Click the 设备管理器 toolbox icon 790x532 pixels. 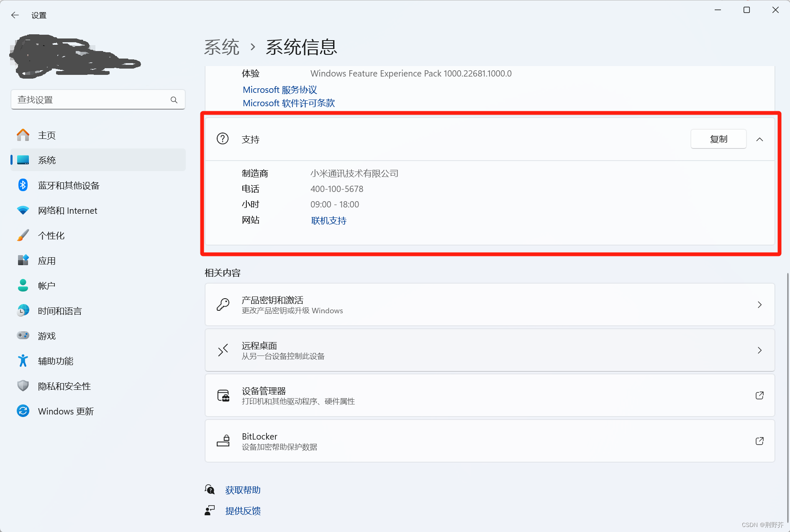223,395
